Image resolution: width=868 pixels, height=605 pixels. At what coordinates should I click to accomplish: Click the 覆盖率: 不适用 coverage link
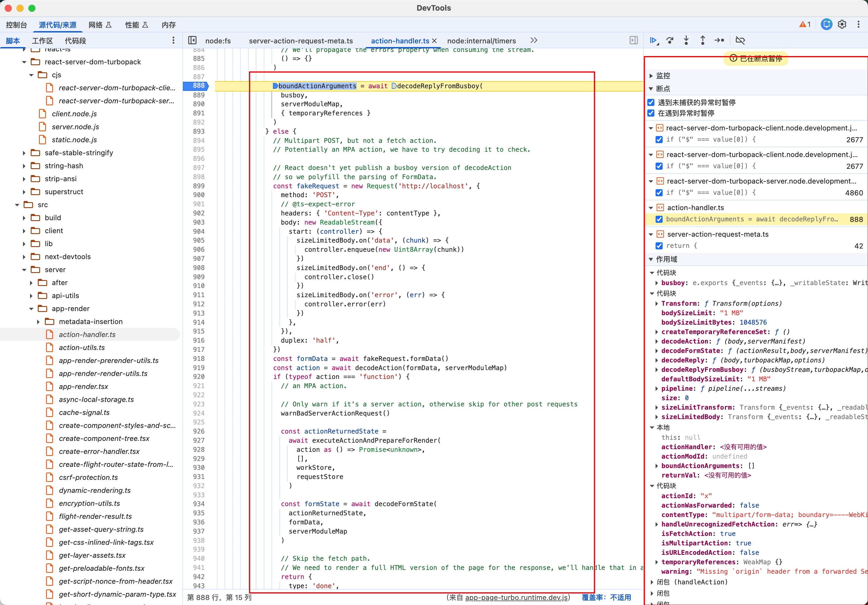(x=606, y=597)
